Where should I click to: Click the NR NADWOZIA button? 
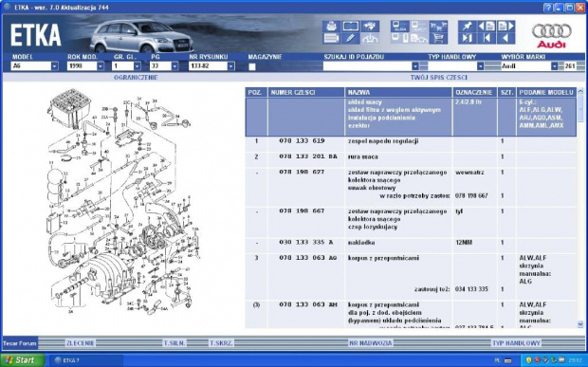pos(371,343)
